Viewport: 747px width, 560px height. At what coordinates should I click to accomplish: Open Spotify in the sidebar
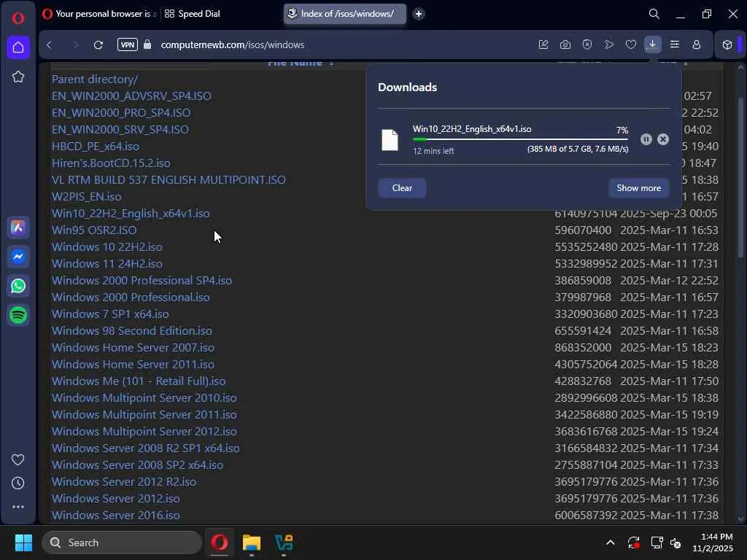[x=18, y=315]
